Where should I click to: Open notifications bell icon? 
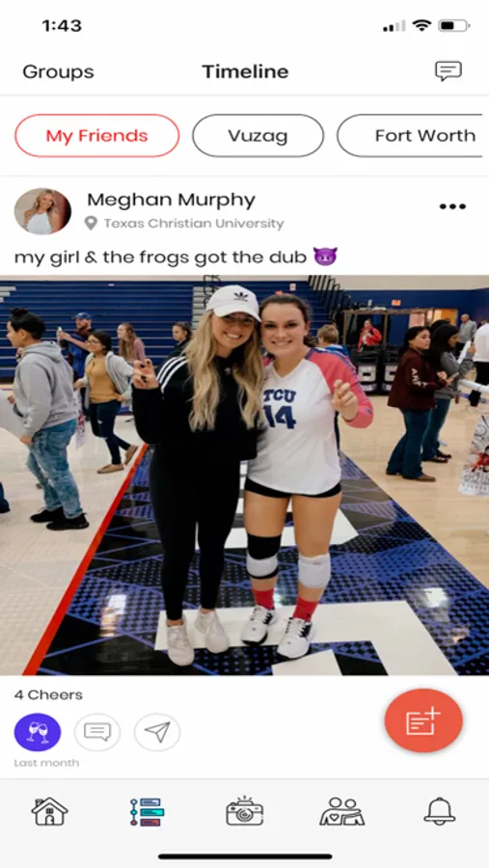coord(439,811)
